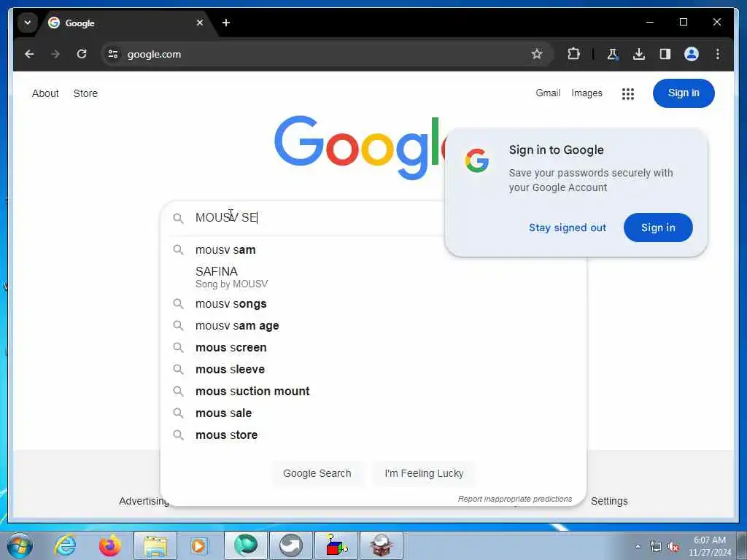Open the Store link
The height and width of the screenshot is (560, 747).
point(85,93)
